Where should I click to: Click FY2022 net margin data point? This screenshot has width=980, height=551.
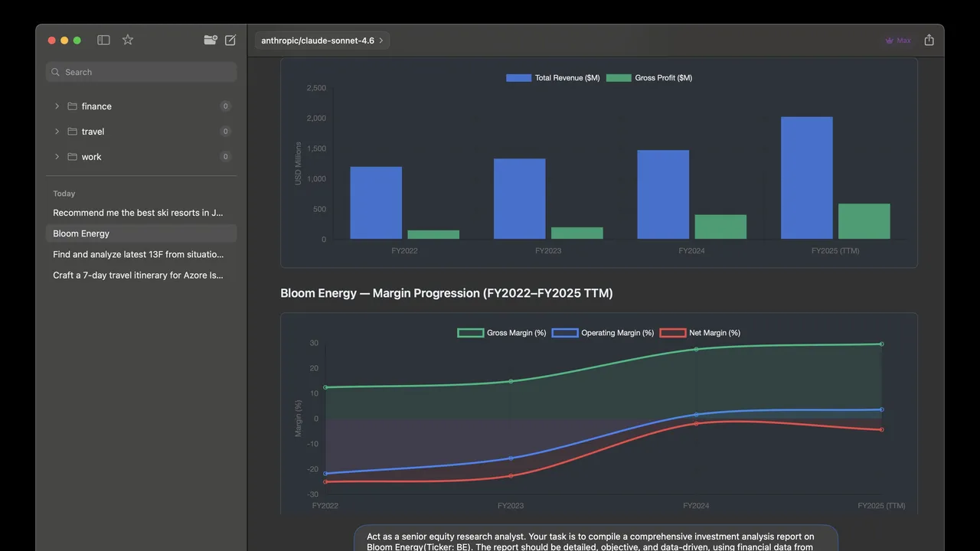325,482
